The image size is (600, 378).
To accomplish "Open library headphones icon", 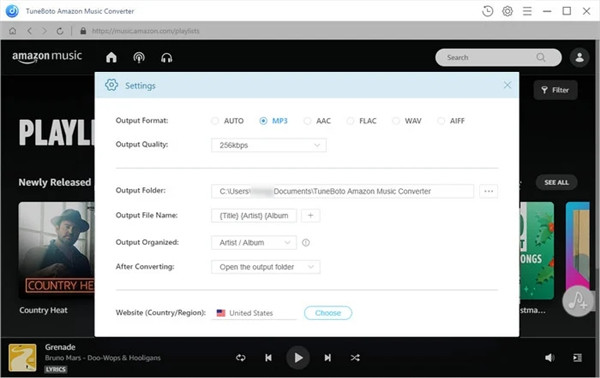I will click(166, 57).
